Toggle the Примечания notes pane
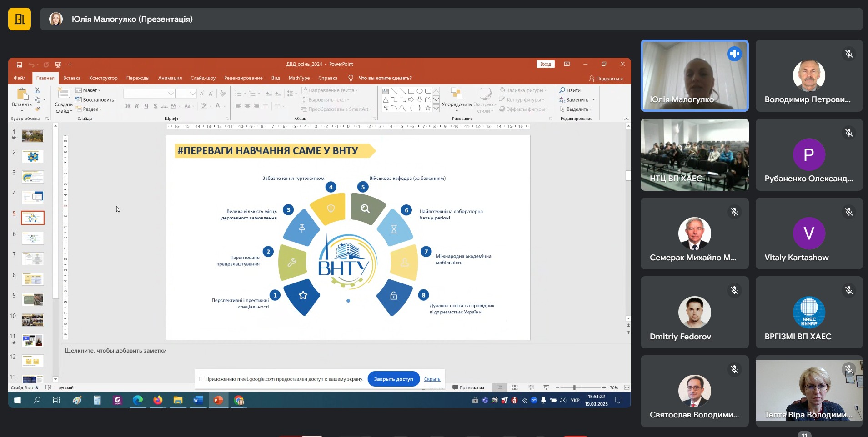Viewport: 868px width, 437px height. point(468,387)
